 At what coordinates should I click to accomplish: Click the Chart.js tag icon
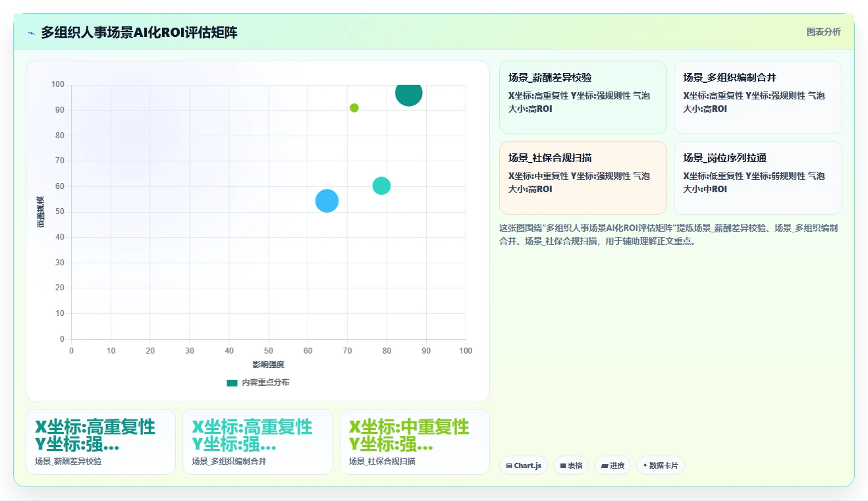[x=509, y=465]
